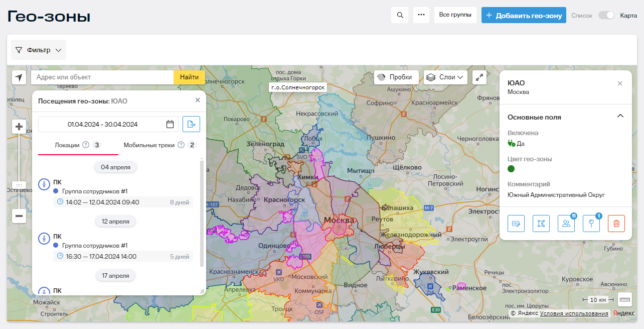This screenshot has width=644, height=329.
Task: Open the ruler measurement tool
Action: pyautogui.click(x=624, y=299)
